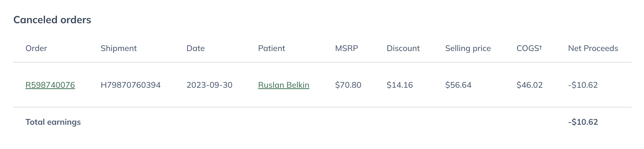The height and width of the screenshot is (149, 644).
Task: Click the 2023-09-30 date cell
Action: point(209,85)
